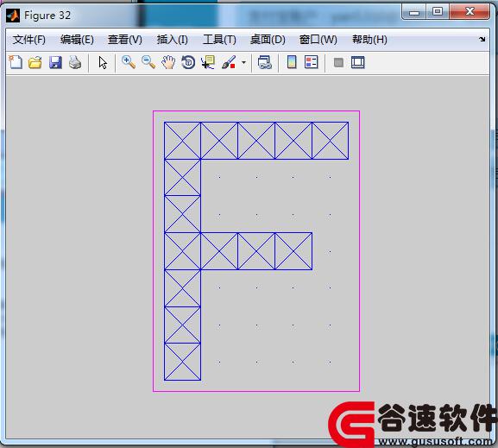Select the Edit Plot arrow tool
The height and width of the screenshot is (448, 498).
pos(103,63)
